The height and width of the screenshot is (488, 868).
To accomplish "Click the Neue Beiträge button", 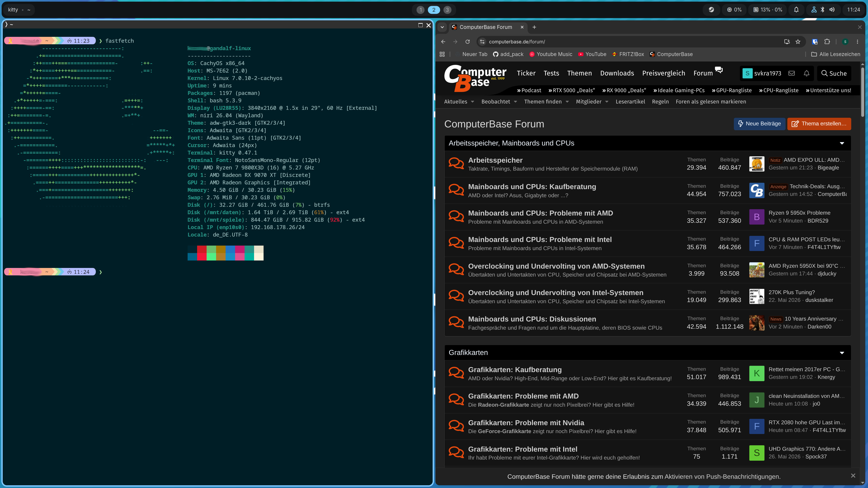I will [759, 124].
